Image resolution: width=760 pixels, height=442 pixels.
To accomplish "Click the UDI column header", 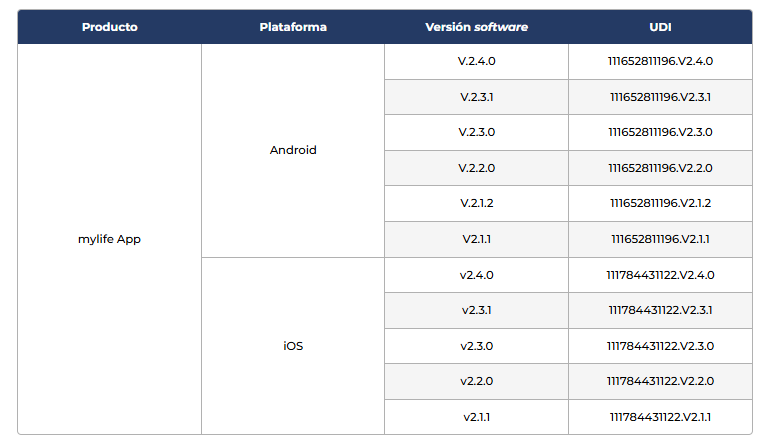I will (x=660, y=27).
